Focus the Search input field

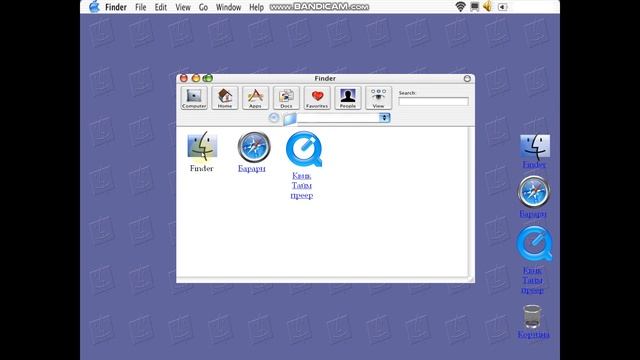pos(433,102)
